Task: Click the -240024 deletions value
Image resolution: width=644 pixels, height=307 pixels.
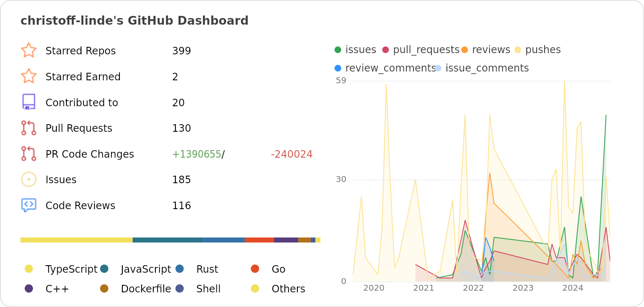Action: pos(292,154)
